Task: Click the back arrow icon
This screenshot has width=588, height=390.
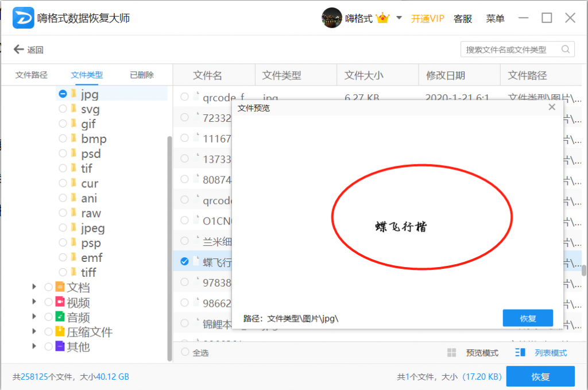Action: click(x=18, y=49)
